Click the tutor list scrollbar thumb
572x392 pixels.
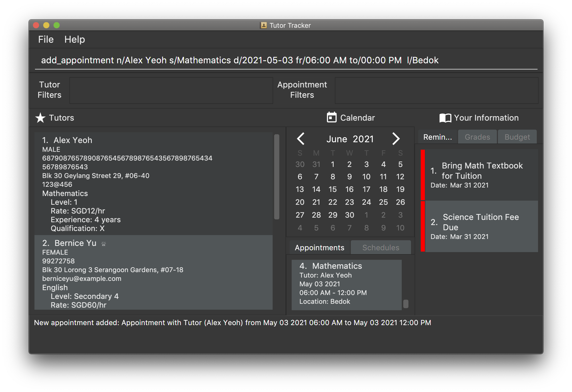(277, 177)
